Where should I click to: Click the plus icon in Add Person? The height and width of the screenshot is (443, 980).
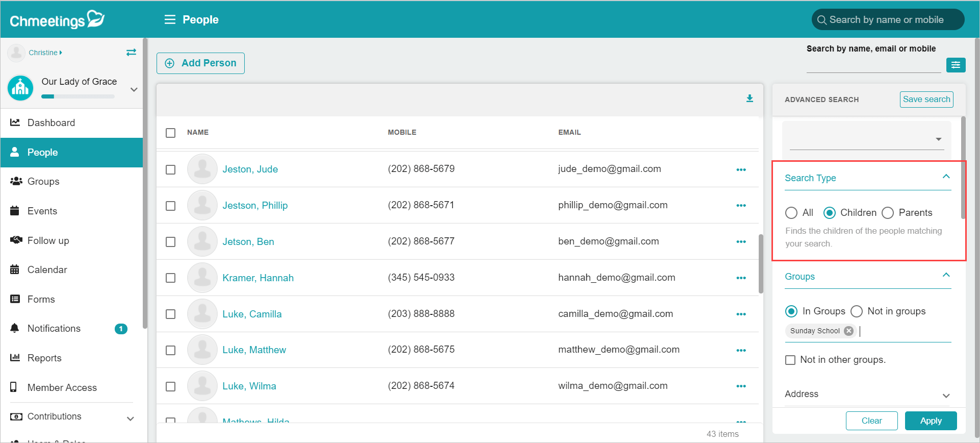coord(170,63)
